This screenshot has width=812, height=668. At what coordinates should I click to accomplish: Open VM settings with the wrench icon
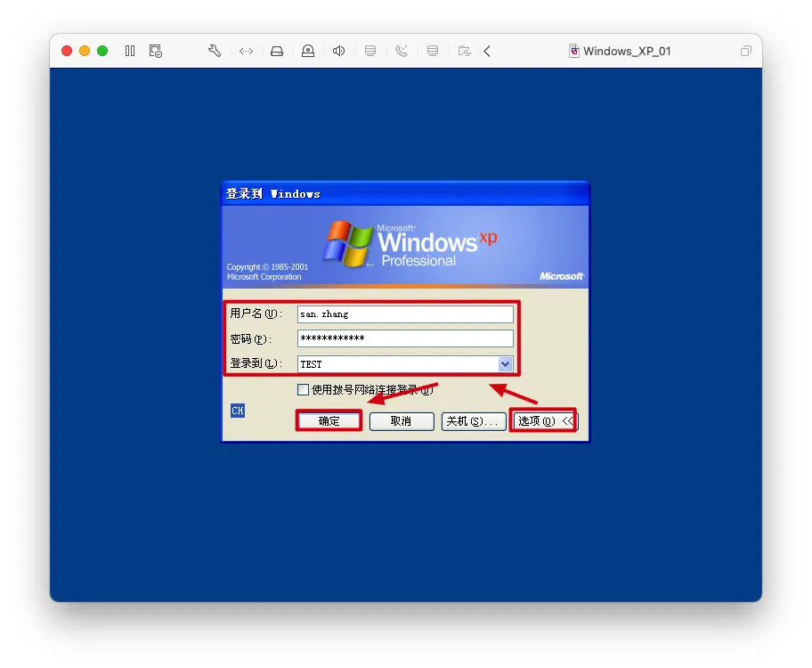tap(215, 51)
